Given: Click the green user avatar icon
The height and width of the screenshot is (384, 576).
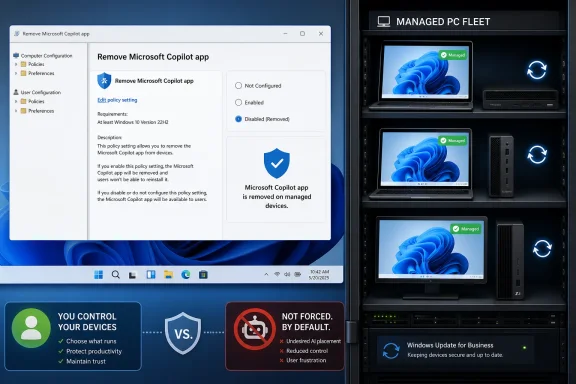Looking at the screenshot, I should click(x=31, y=328).
